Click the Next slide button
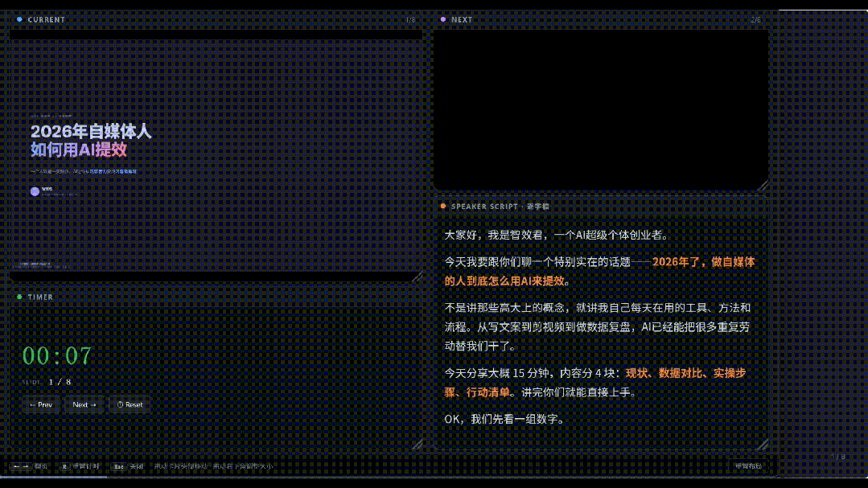 pos(84,404)
